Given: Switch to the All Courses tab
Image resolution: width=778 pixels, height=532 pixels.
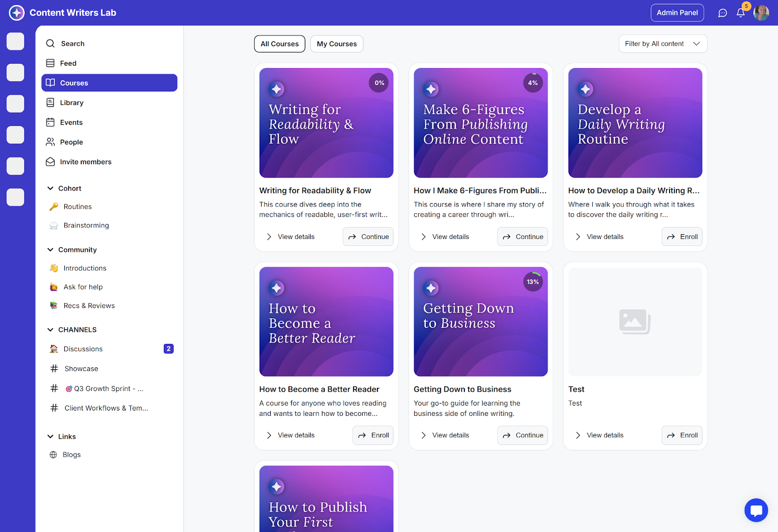Looking at the screenshot, I should [280, 44].
